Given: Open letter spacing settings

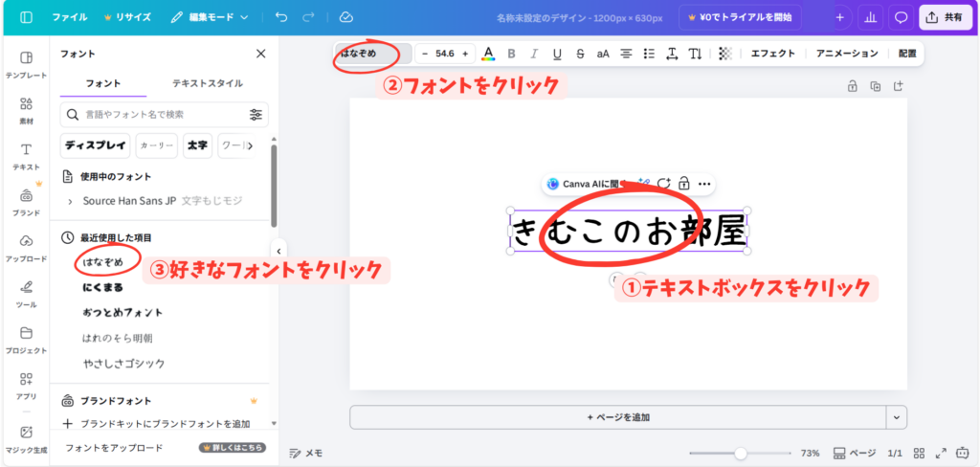Looking at the screenshot, I should tap(673, 54).
